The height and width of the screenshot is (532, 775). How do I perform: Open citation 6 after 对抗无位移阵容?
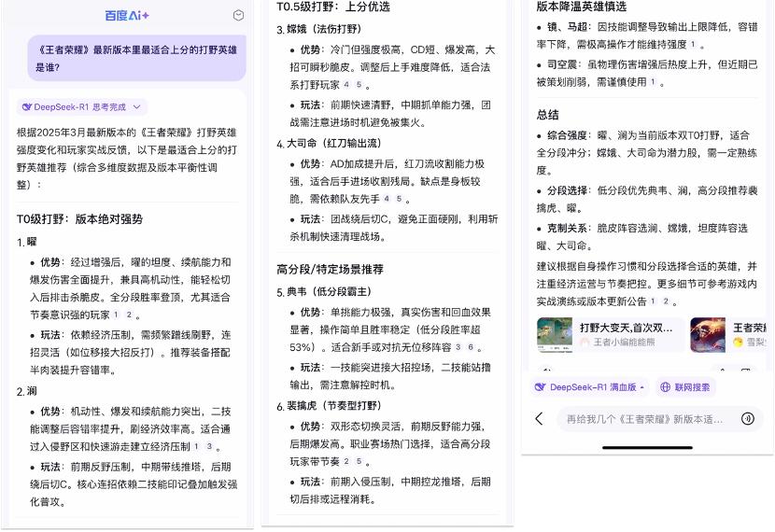point(471,347)
